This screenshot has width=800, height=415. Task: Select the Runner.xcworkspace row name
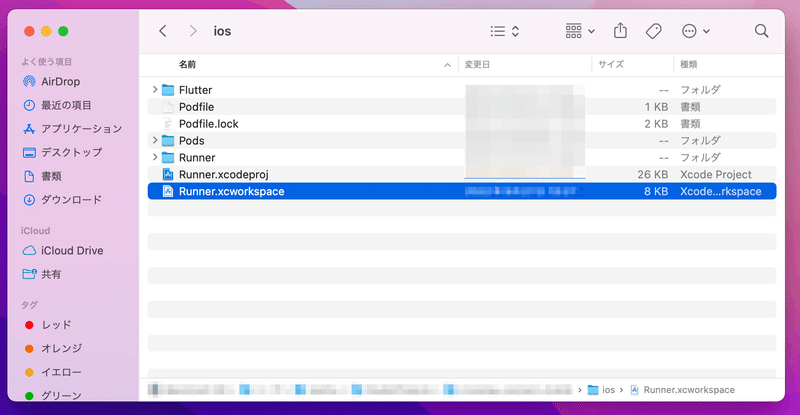click(x=232, y=191)
